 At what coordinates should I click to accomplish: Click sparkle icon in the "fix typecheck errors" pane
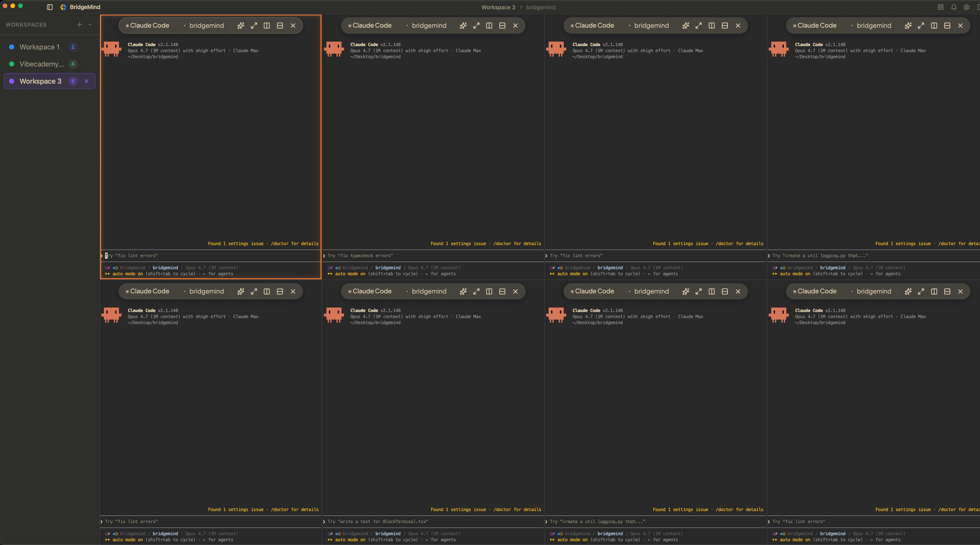(463, 26)
